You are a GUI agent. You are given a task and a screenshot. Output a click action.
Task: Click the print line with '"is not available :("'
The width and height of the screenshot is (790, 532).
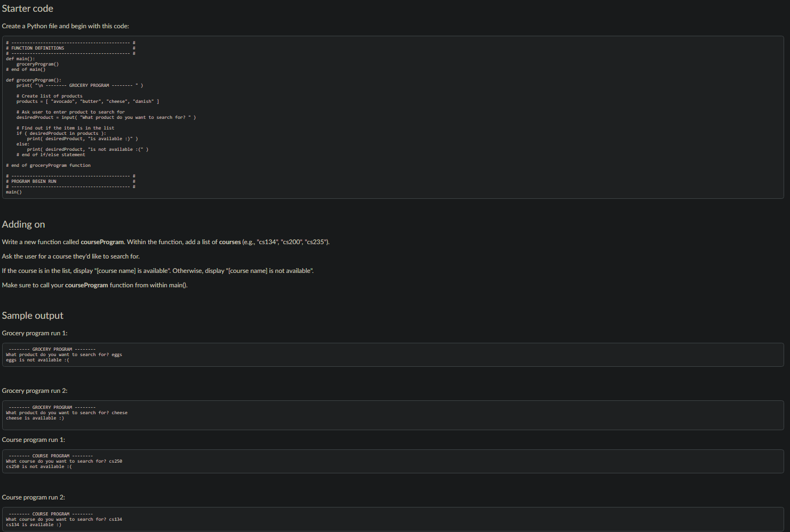pos(88,149)
